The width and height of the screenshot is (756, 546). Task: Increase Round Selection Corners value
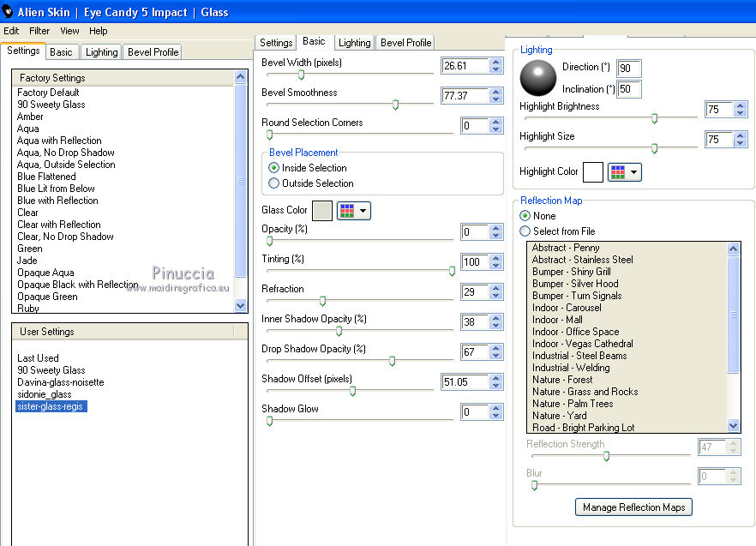(495, 122)
